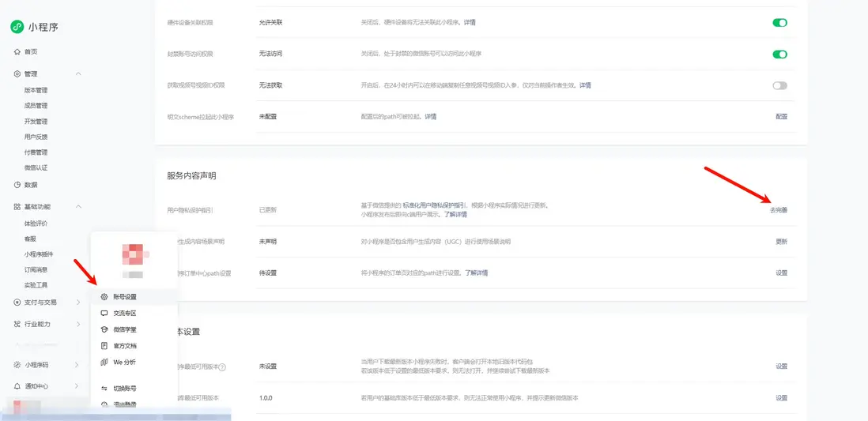Open 版本管理 in the sidebar
This screenshot has height=421, width=868.
point(36,90)
